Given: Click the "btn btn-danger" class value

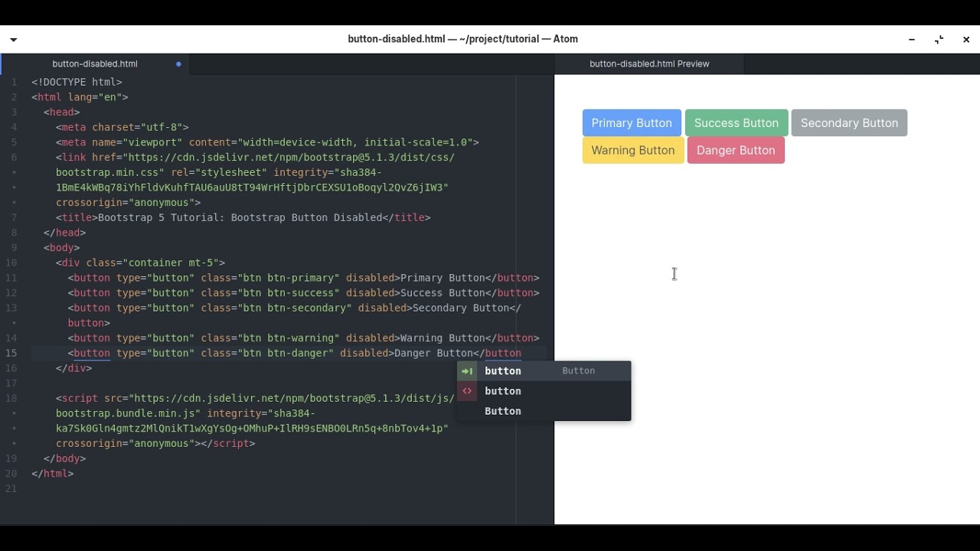Looking at the screenshot, I should pyautogui.click(x=286, y=353).
